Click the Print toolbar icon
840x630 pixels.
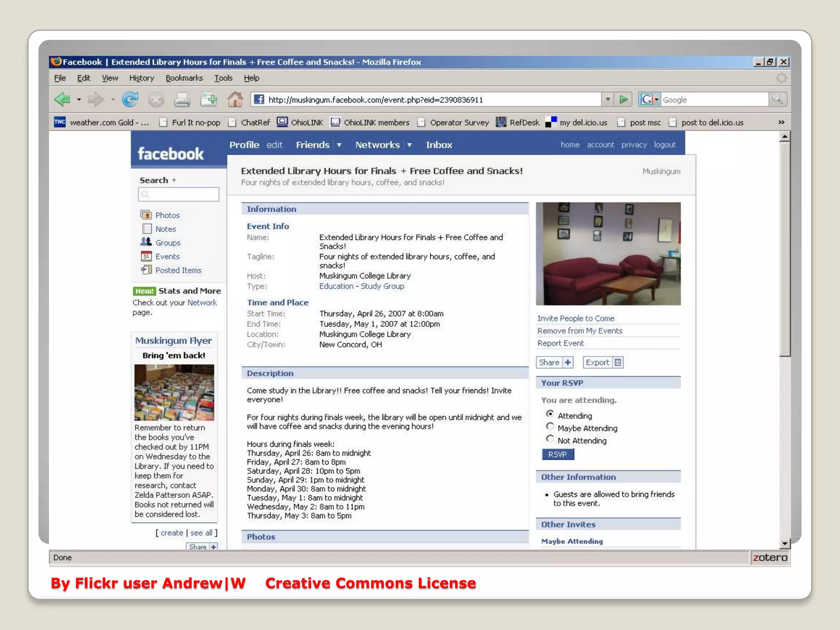182,100
